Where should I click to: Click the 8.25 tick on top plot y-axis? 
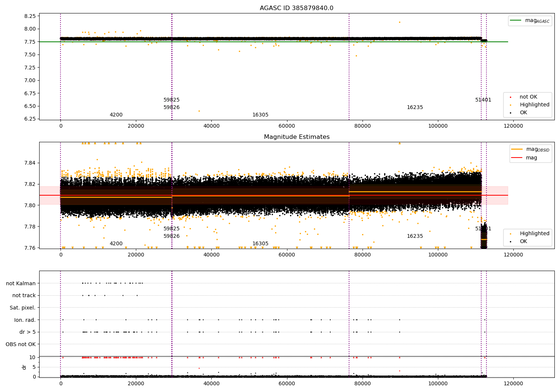pyautogui.click(x=29, y=16)
